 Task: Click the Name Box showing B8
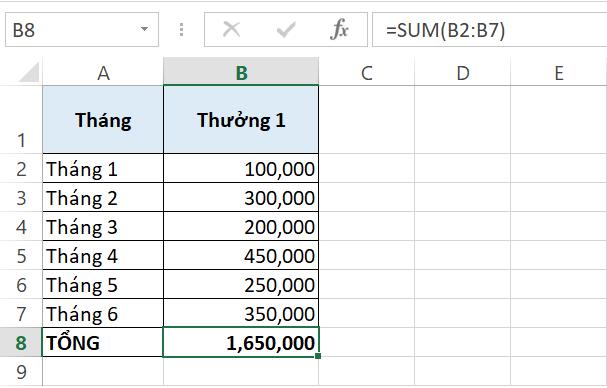(82, 29)
